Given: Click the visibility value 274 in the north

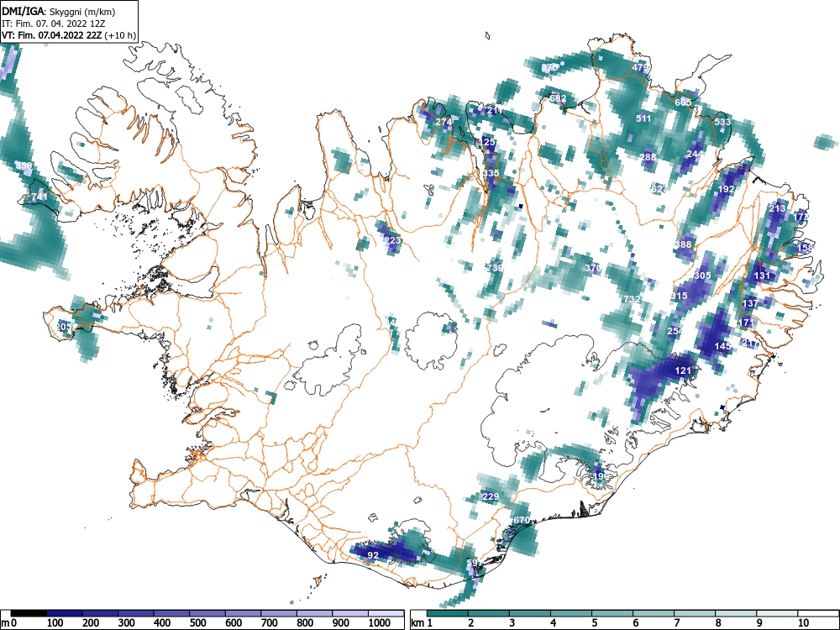Looking at the screenshot, I should click(x=444, y=122).
